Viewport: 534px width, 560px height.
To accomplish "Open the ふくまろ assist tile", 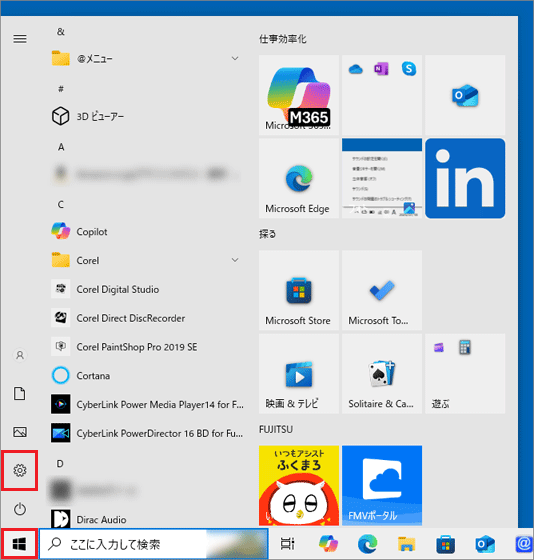I will 299,485.
